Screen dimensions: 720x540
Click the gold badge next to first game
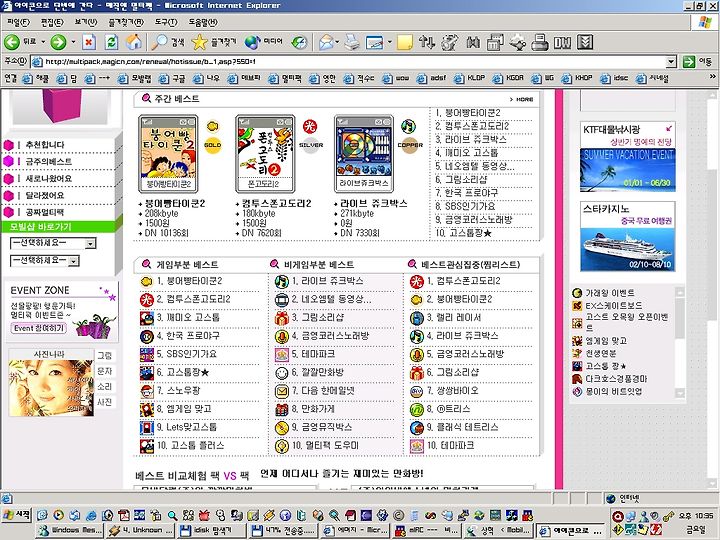pos(212,145)
